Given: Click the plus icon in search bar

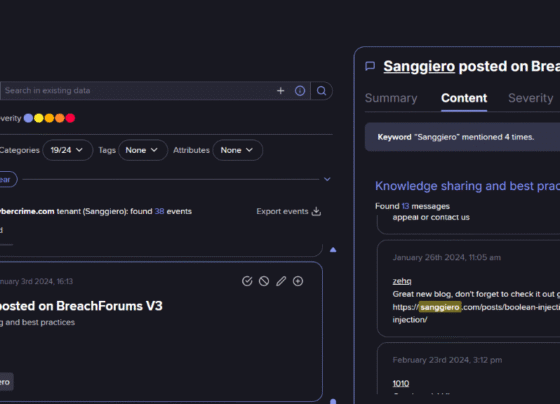Looking at the screenshot, I should 280,91.
